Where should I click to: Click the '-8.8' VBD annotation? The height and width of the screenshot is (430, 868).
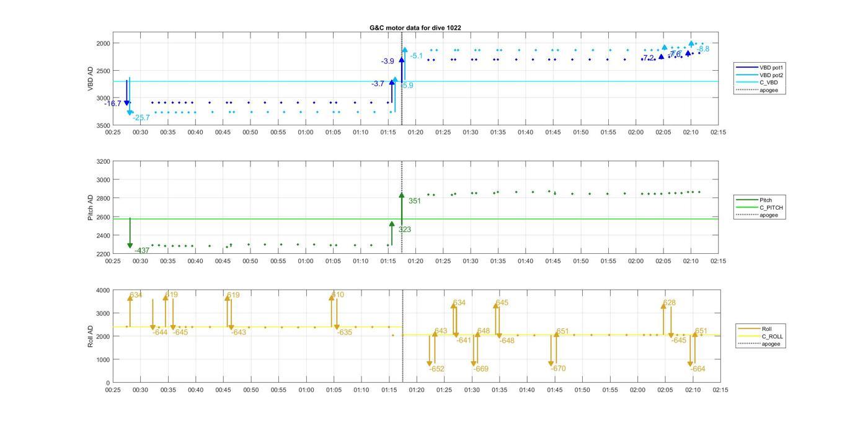point(703,49)
